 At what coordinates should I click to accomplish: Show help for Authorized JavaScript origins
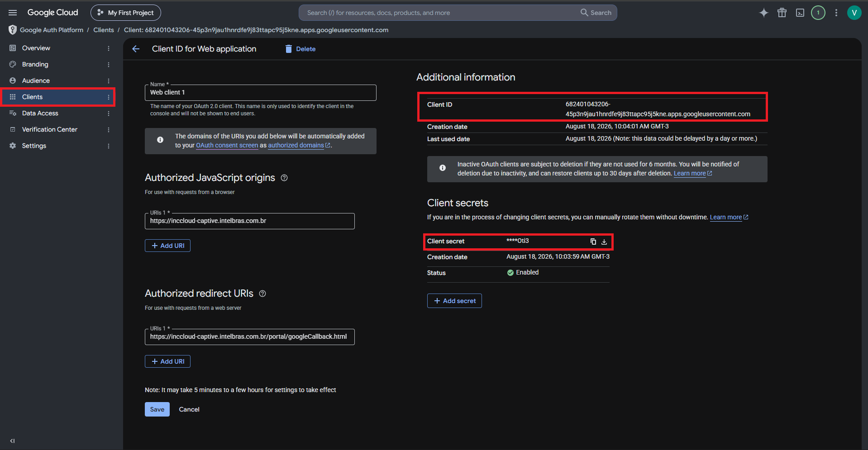[284, 178]
